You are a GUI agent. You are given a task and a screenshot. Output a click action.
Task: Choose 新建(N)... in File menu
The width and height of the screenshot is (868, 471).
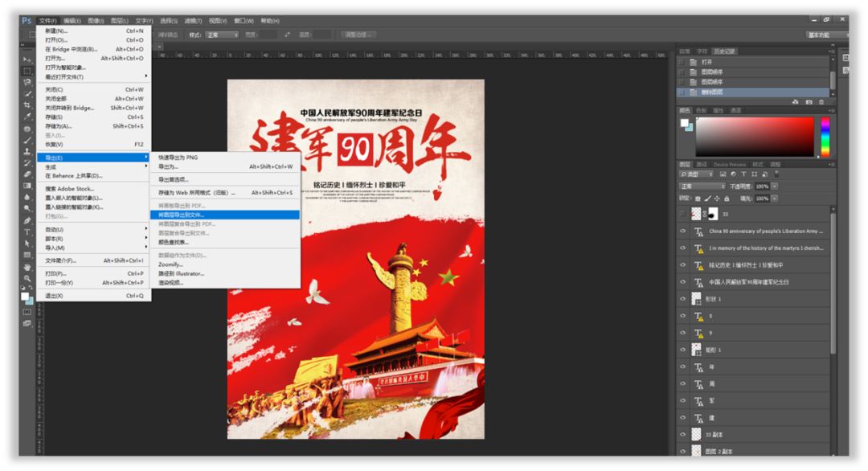tap(93, 31)
